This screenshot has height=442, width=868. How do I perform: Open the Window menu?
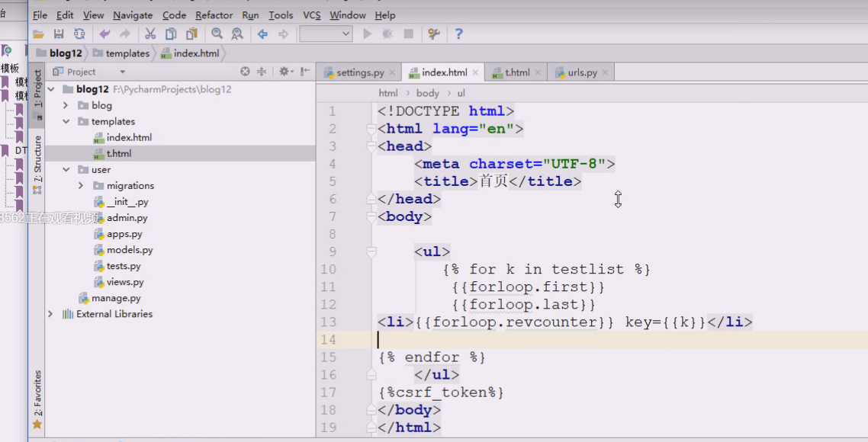tap(348, 15)
